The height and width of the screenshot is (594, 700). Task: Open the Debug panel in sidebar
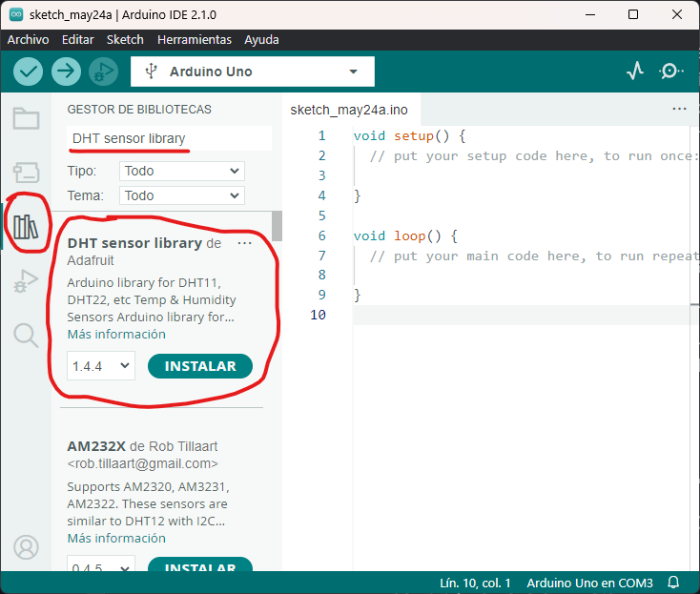pos(26,280)
